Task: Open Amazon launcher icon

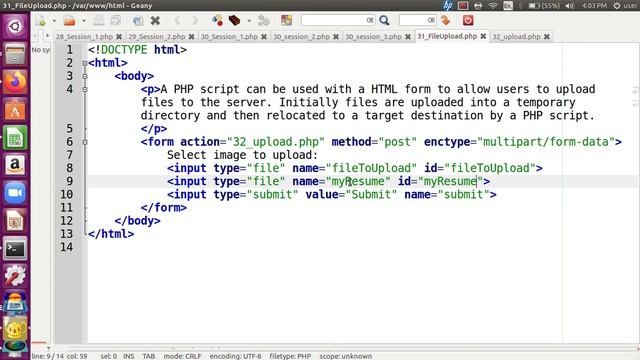Action: point(15,165)
